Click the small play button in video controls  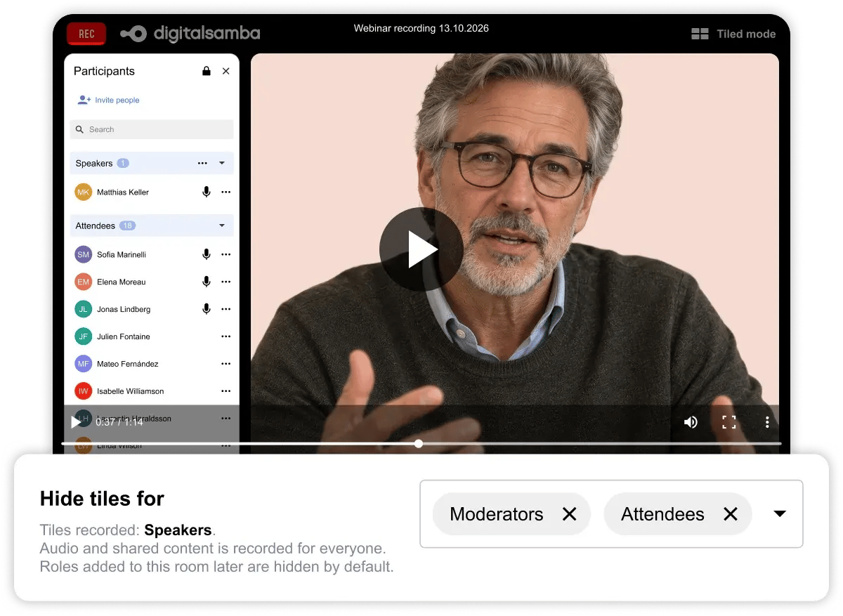click(76, 422)
